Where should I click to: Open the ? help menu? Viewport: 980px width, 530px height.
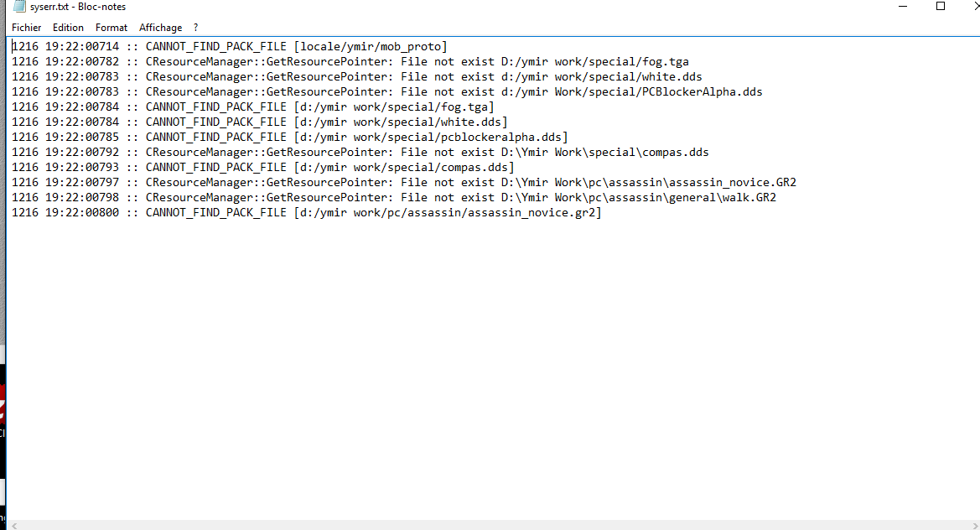point(195,28)
